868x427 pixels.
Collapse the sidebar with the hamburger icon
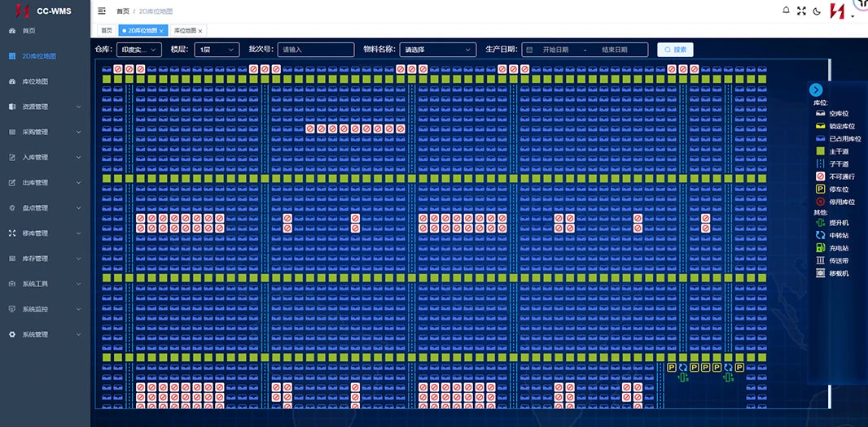point(102,11)
